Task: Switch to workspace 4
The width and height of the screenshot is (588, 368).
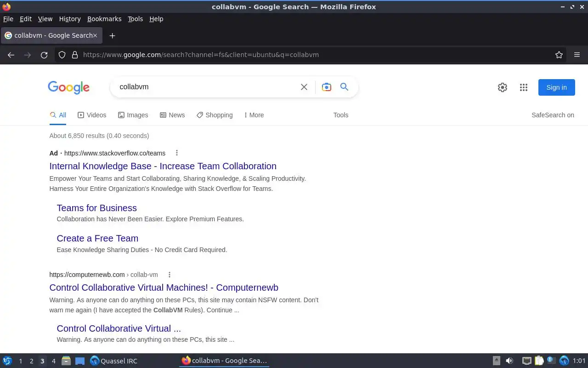Action: pos(54,361)
